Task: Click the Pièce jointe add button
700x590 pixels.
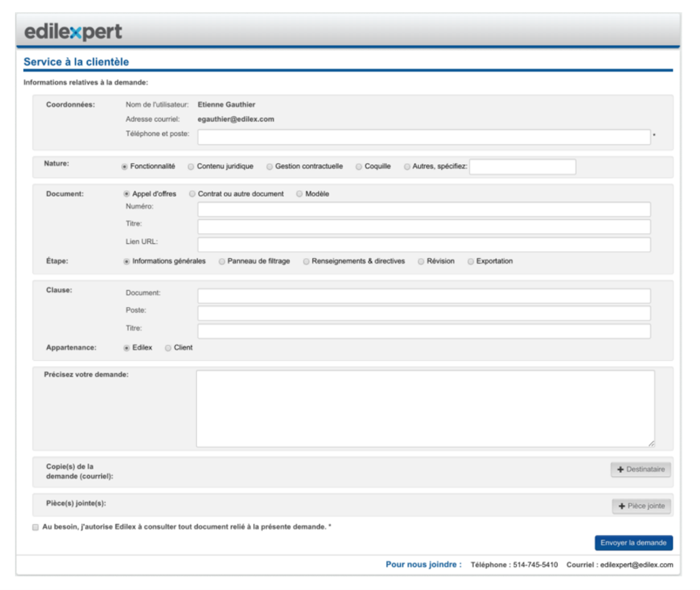Action: (641, 506)
